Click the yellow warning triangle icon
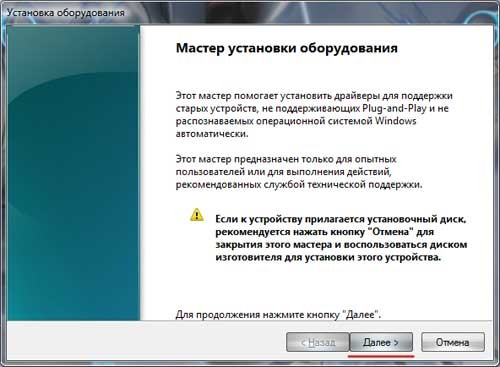 197,215
